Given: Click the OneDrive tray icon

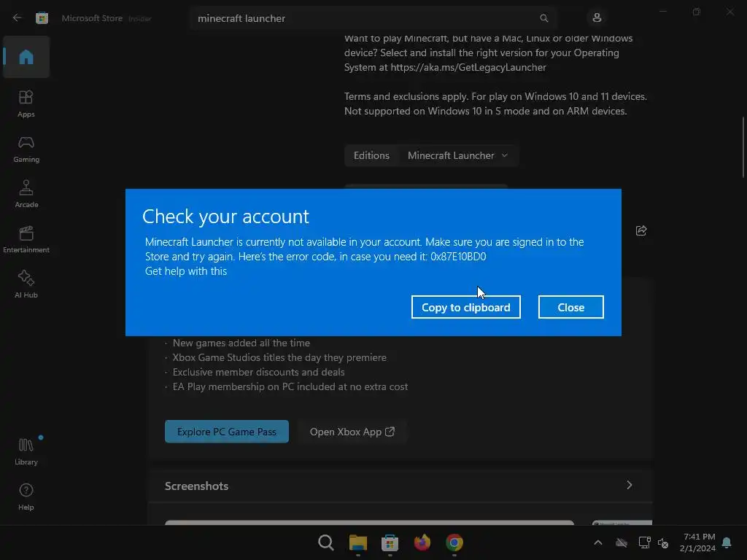Looking at the screenshot, I should pyautogui.click(x=622, y=542).
